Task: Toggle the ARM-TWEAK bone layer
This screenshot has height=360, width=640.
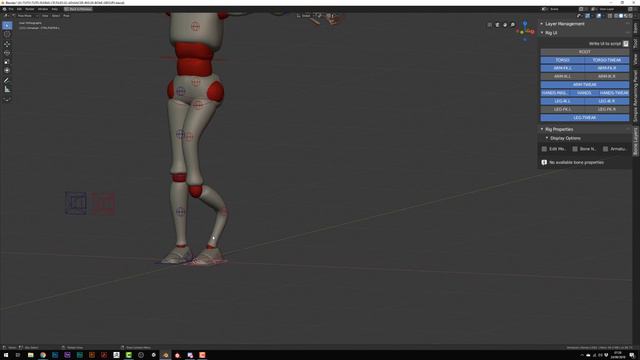Action: pos(584,84)
